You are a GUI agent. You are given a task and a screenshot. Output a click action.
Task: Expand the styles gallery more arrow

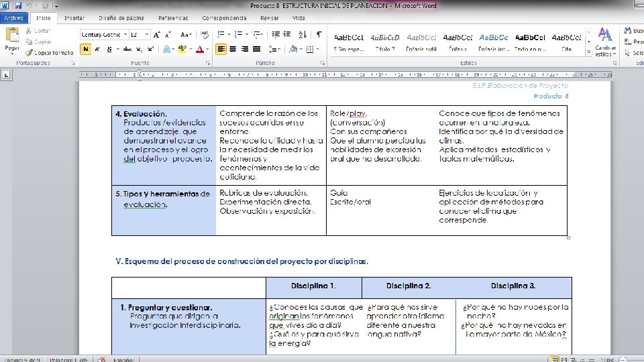click(588, 52)
